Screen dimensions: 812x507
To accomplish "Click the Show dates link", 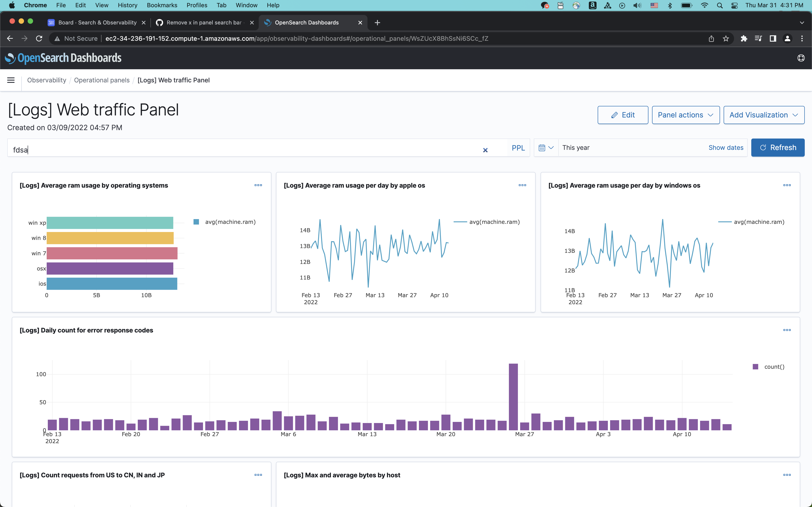I will 726,148.
